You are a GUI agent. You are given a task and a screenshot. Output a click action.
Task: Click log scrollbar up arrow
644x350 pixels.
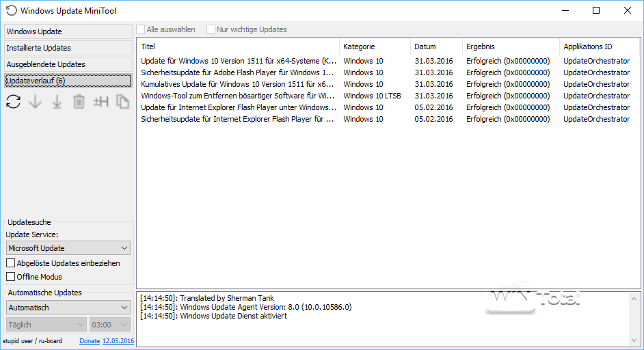point(634,299)
